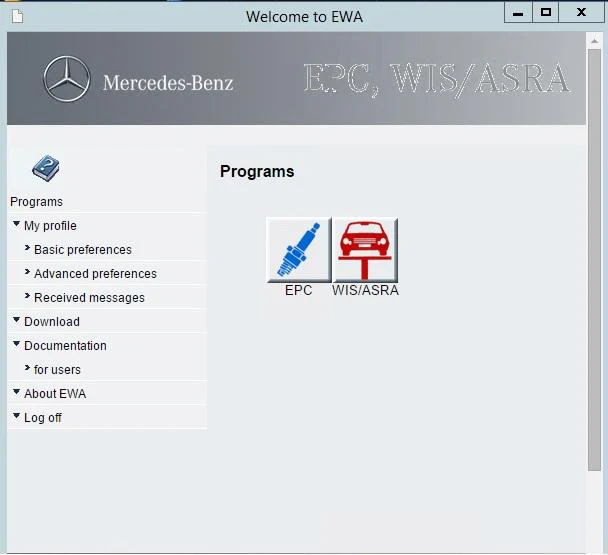Open the 'for users' documentation entry
This screenshot has width=608, height=555.
[57, 370]
